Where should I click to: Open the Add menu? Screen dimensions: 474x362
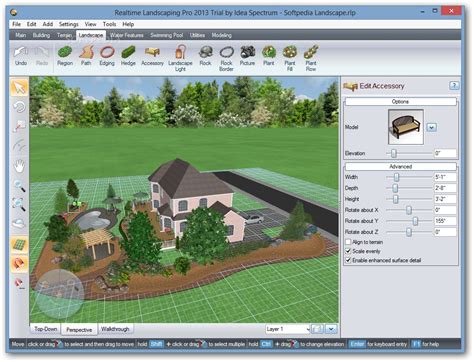[48, 24]
